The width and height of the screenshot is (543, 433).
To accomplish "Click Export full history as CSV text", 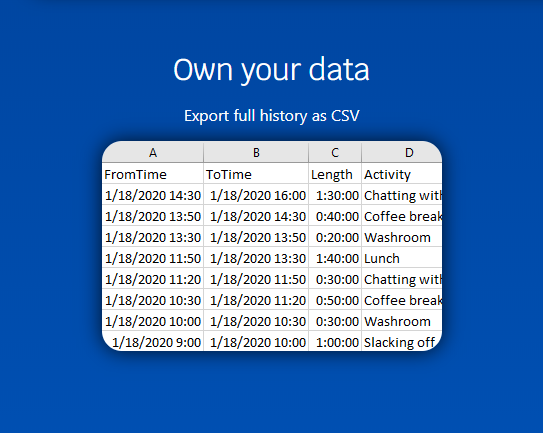I will pos(272,116).
